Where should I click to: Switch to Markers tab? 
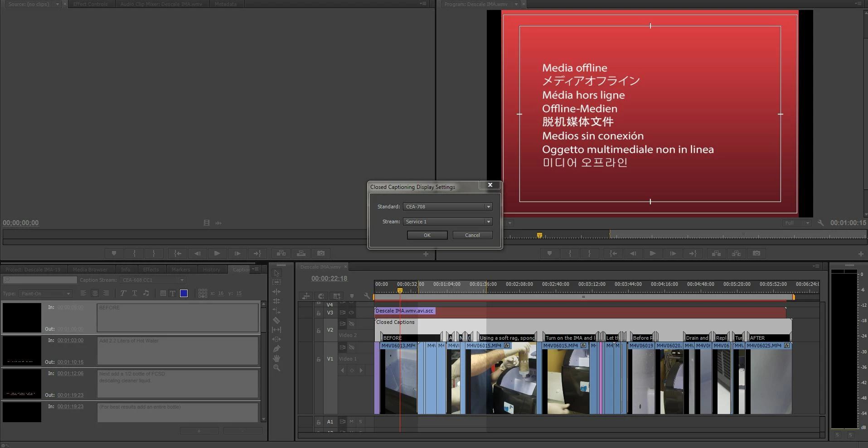click(x=180, y=270)
